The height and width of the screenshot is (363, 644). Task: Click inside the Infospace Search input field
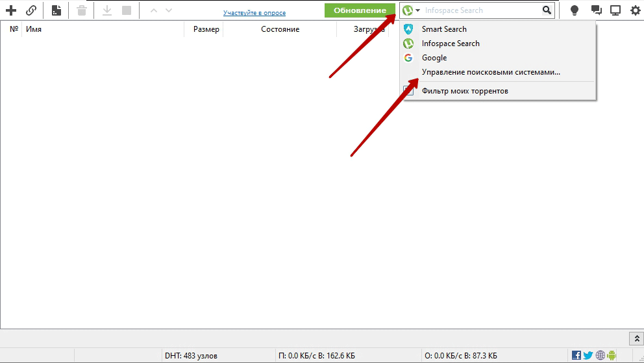480,10
